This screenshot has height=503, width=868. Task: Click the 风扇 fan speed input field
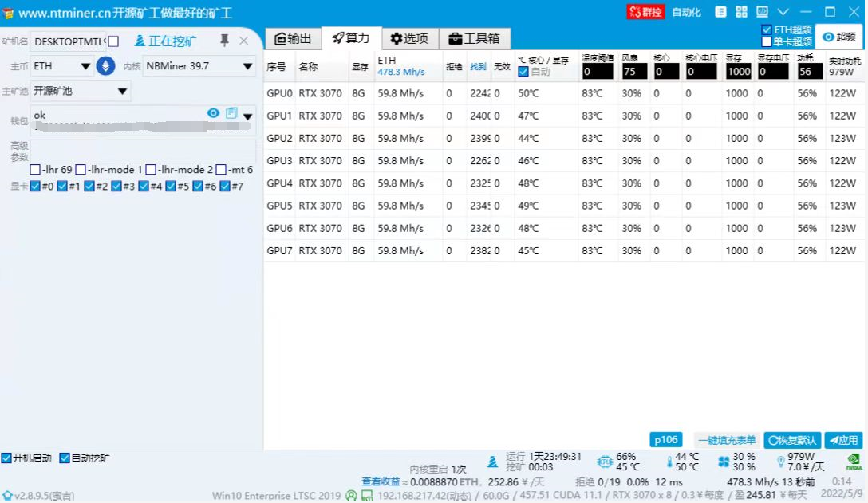634,72
